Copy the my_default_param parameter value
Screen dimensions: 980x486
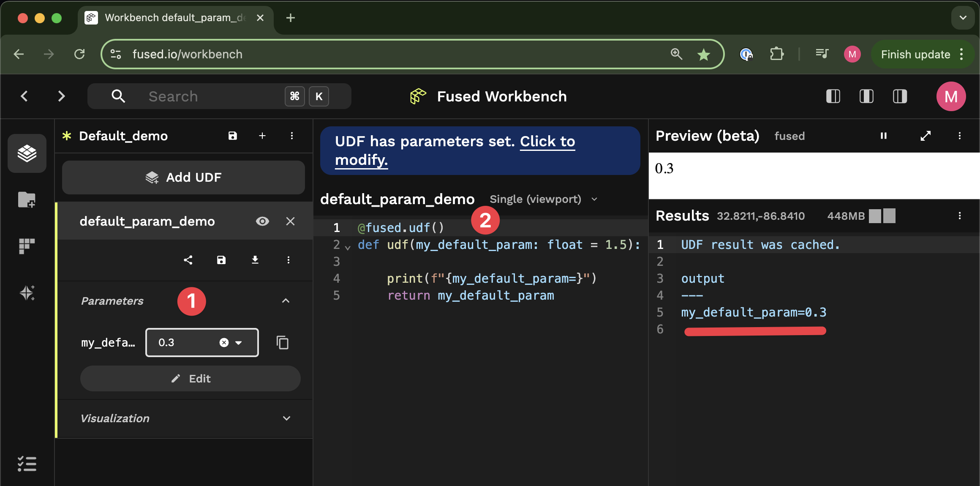tap(283, 343)
